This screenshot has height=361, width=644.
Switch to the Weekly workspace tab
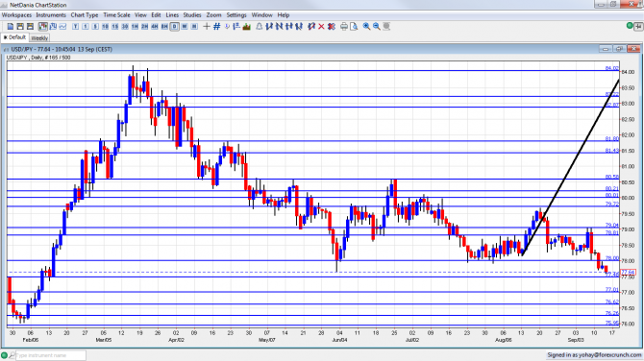click(39, 38)
